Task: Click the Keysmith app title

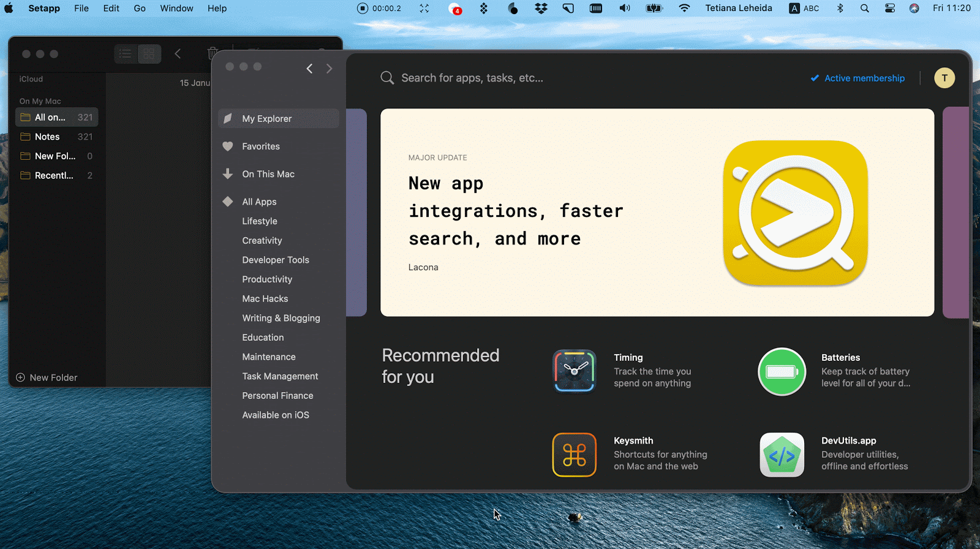Action: click(633, 441)
